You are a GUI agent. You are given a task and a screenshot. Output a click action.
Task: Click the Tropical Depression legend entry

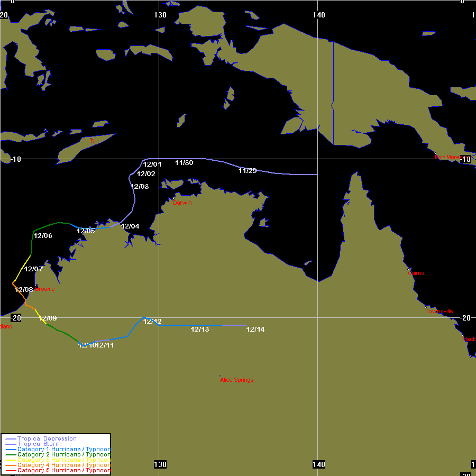[47, 439]
